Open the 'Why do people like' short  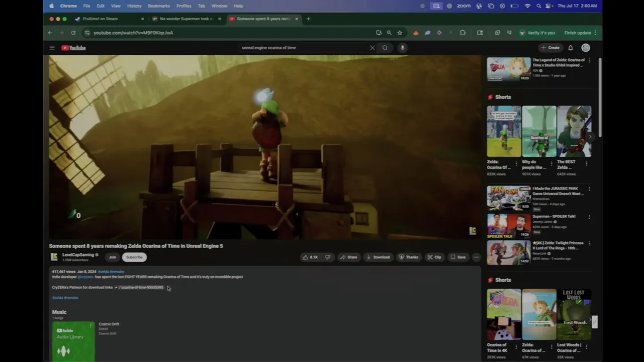[539, 131]
